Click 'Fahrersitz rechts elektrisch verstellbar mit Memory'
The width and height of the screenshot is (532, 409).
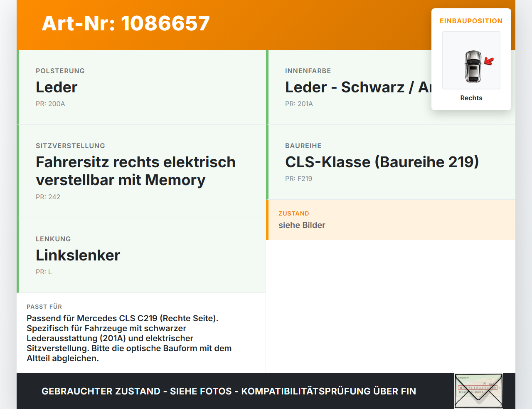(135, 171)
